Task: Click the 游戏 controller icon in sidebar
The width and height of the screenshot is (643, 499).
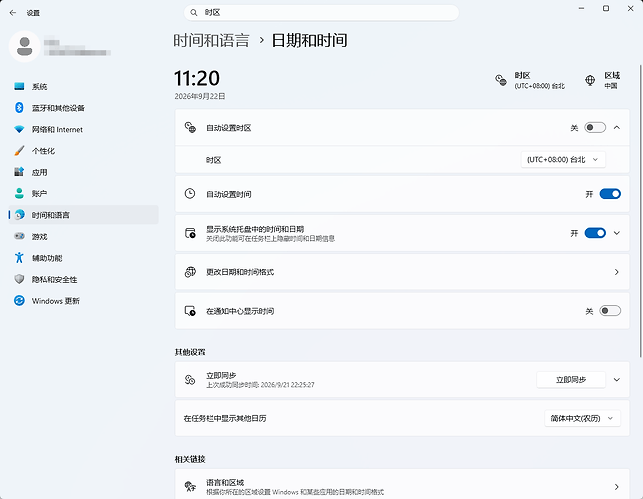Action: point(19,236)
